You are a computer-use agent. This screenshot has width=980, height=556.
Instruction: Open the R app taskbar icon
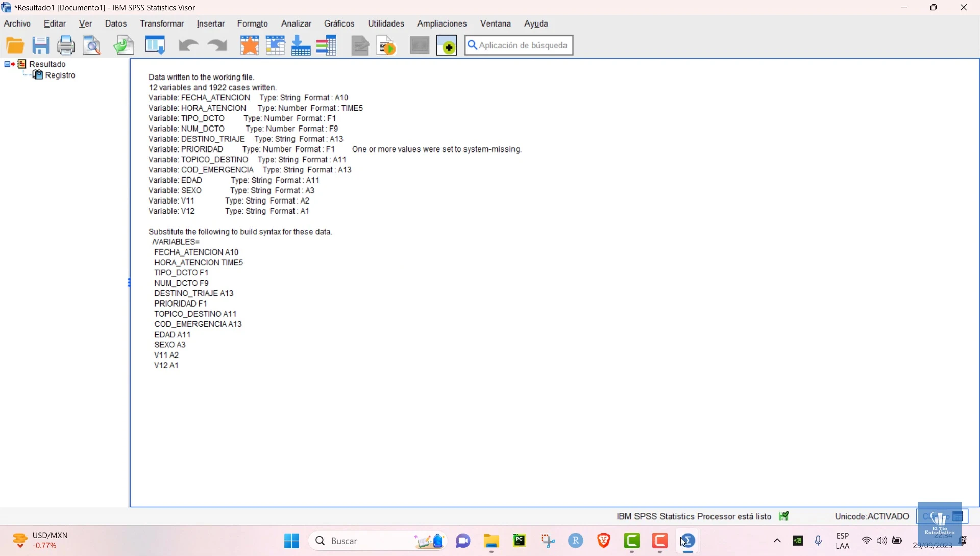coord(576,541)
